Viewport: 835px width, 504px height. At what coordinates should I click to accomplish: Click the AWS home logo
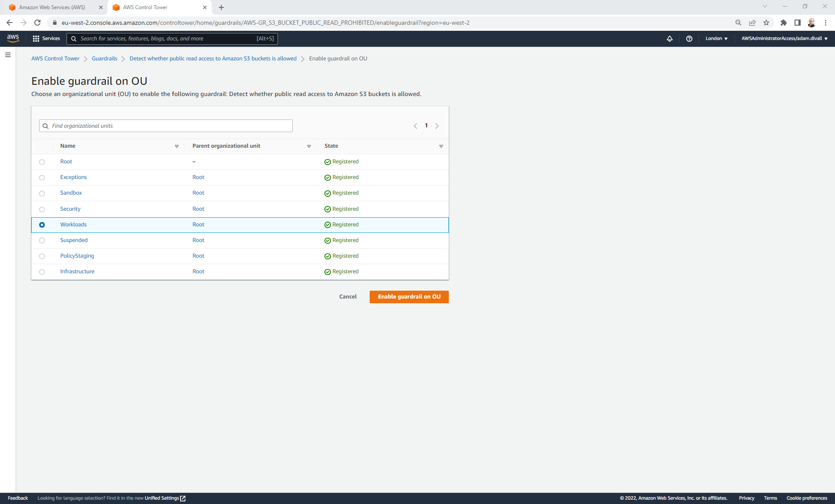coord(13,38)
